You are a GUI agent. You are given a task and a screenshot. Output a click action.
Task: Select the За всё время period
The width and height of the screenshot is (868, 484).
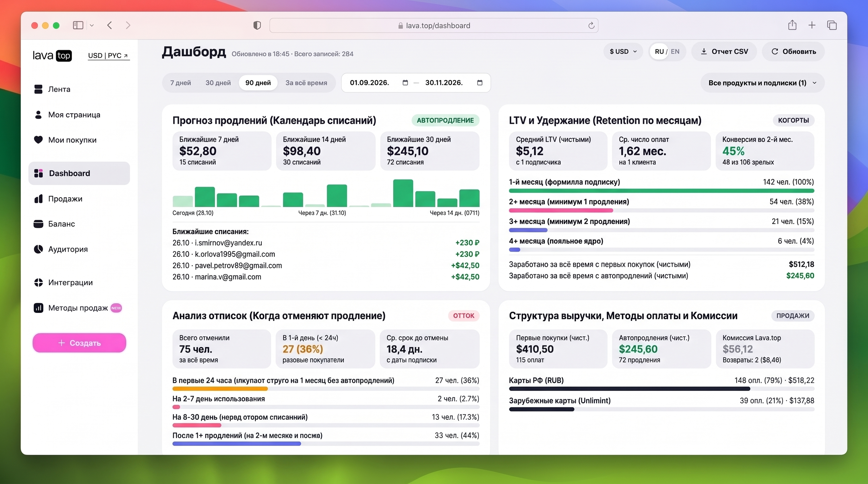coord(306,83)
